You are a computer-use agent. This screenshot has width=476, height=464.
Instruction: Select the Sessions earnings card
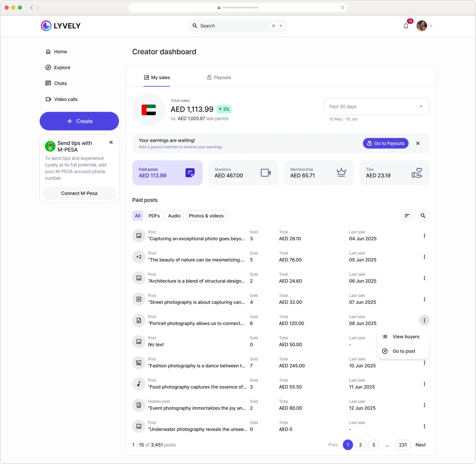[x=243, y=173]
